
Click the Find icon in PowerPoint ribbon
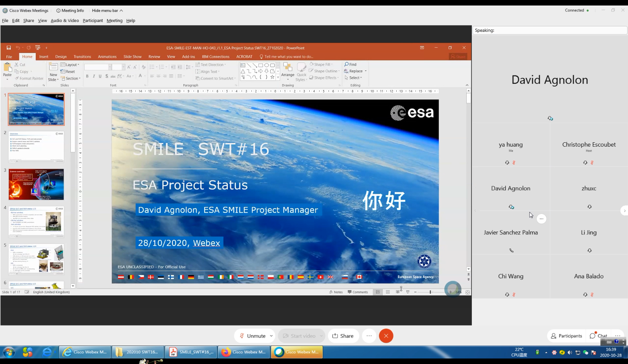point(350,64)
